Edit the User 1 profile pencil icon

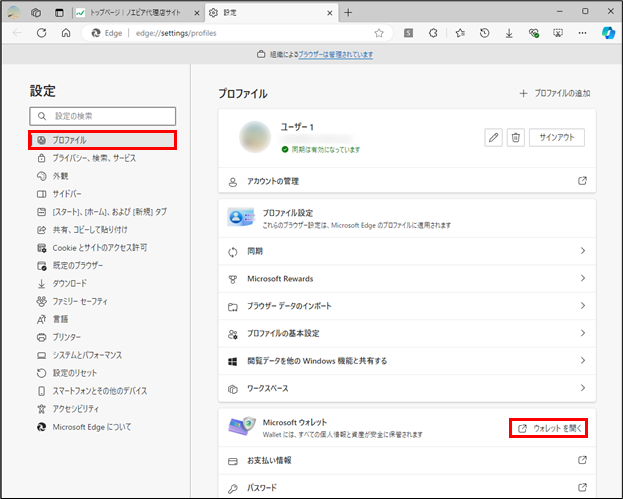tap(493, 137)
